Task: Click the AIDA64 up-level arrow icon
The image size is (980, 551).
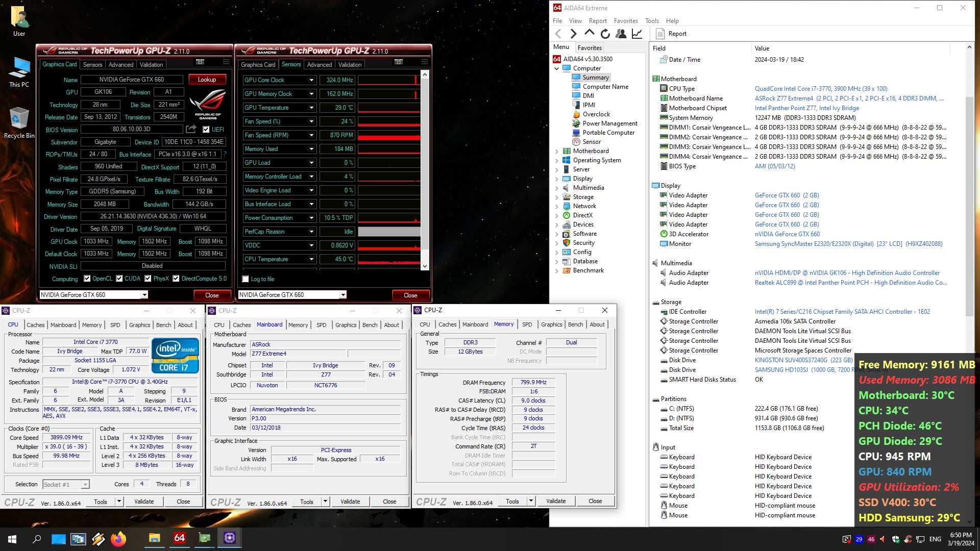Action: click(x=590, y=33)
